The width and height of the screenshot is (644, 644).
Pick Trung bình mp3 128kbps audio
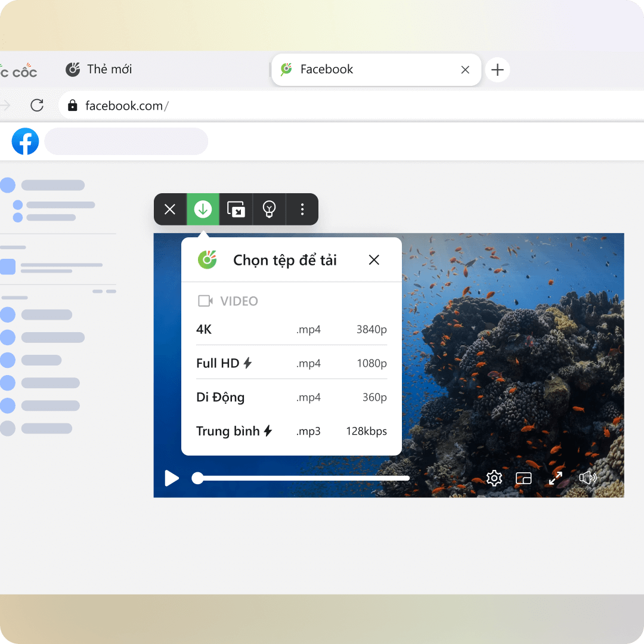coord(291,431)
